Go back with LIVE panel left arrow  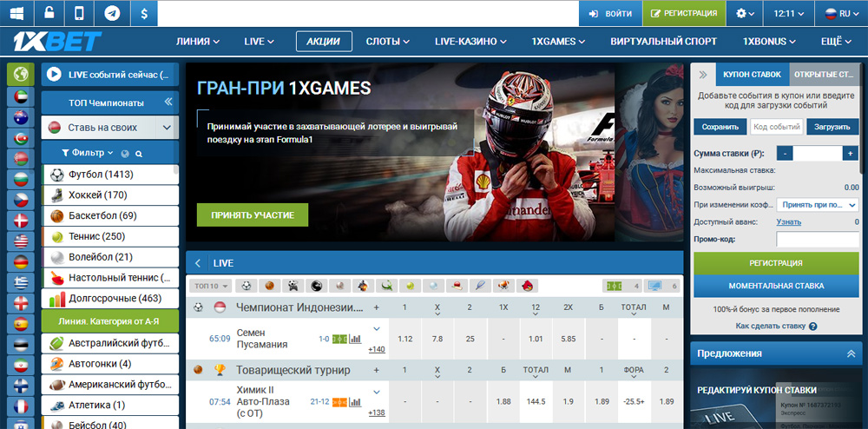[198, 263]
